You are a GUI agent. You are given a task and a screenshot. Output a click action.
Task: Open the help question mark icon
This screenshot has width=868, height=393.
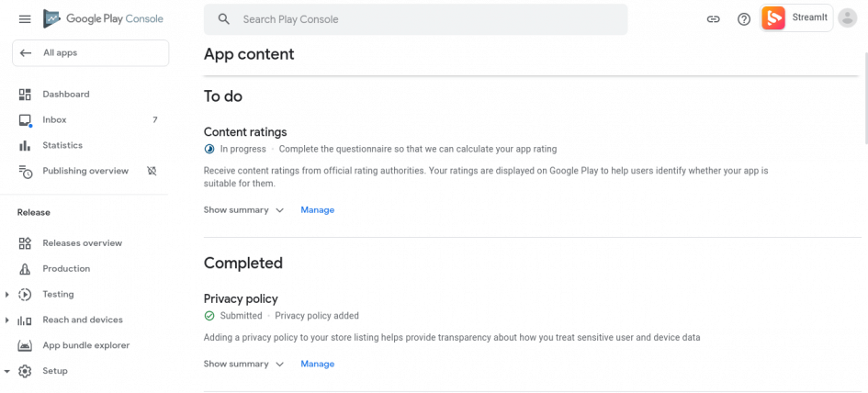tap(744, 19)
